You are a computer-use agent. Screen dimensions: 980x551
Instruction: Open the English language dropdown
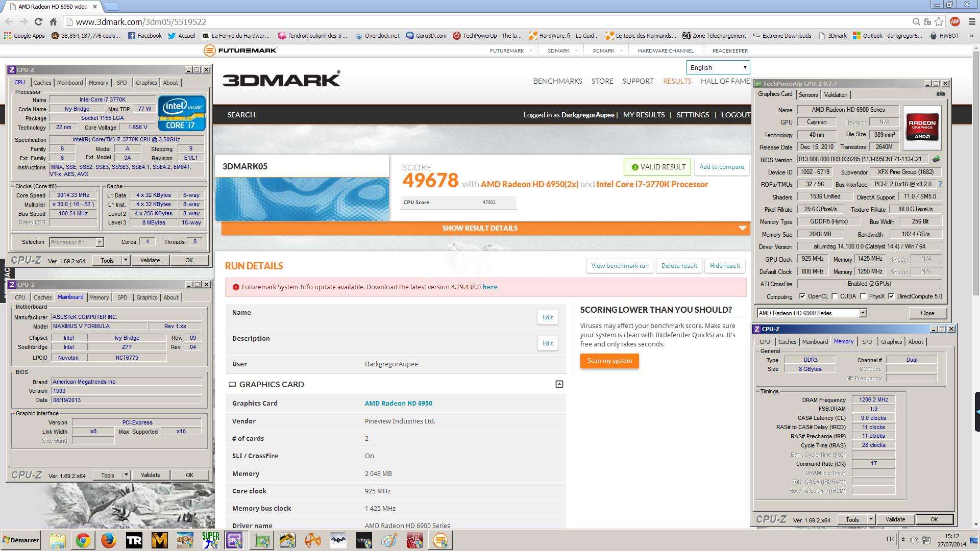pyautogui.click(x=718, y=67)
